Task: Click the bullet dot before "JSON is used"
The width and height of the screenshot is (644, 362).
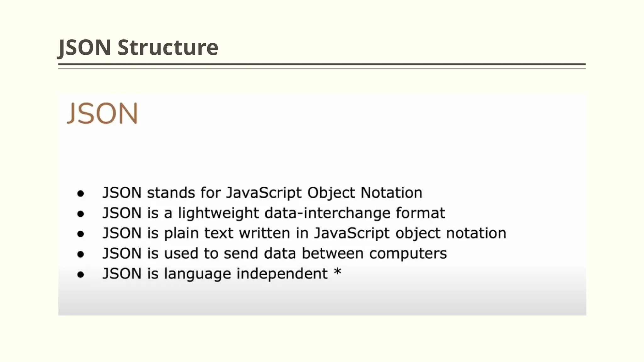Action: (80, 254)
